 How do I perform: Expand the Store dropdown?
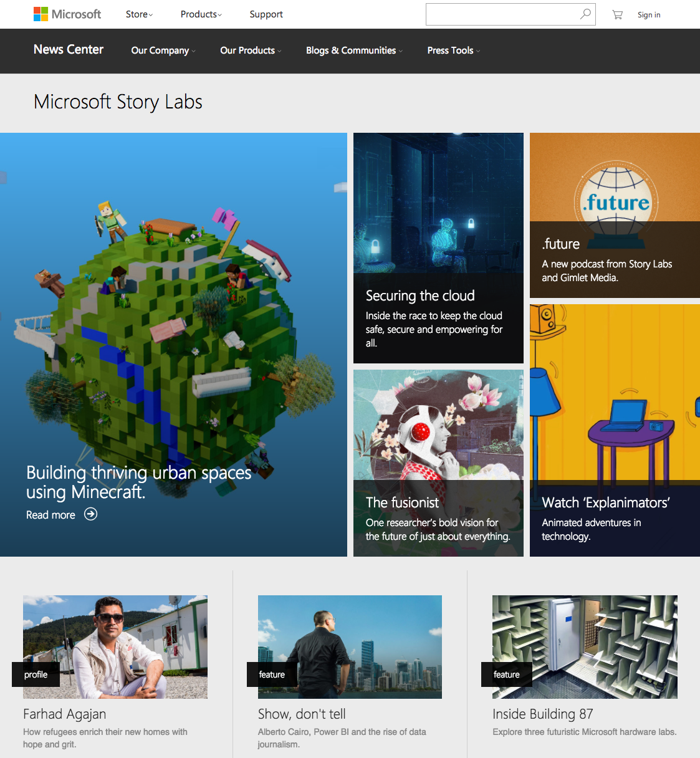click(139, 14)
